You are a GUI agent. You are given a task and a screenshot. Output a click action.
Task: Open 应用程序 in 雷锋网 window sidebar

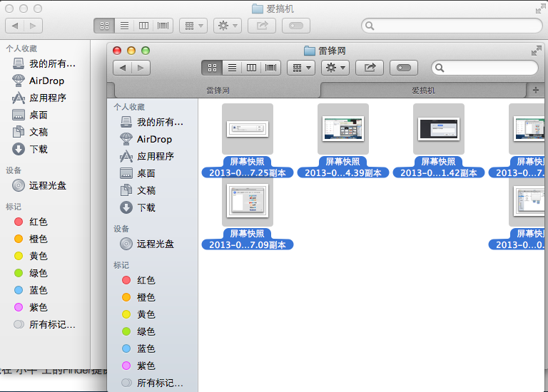pos(147,156)
